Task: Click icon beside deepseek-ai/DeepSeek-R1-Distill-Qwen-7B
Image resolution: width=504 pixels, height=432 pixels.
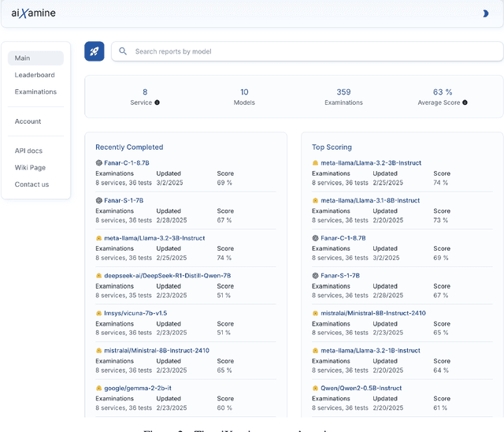Action: [x=98, y=276]
